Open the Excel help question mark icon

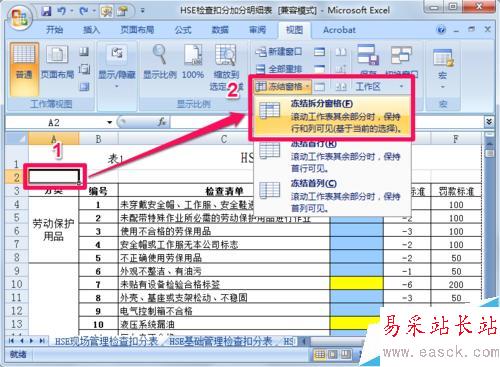[441, 30]
